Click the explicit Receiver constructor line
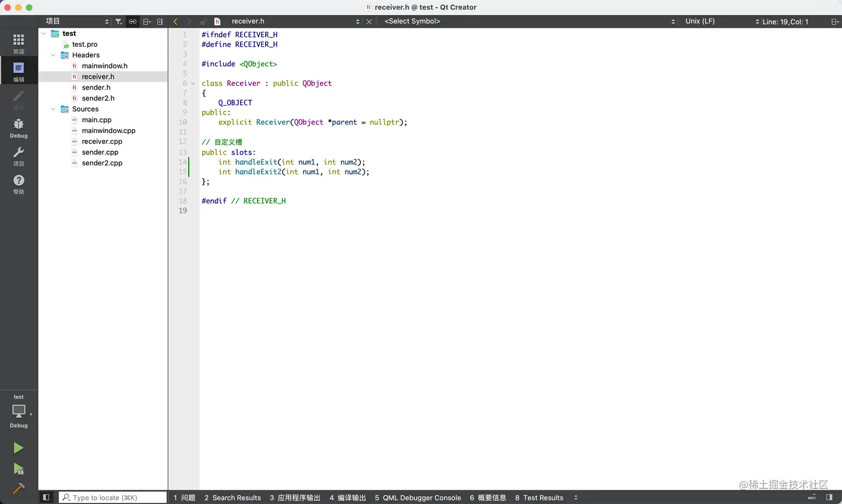Image resolution: width=842 pixels, height=504 pixels. 313,123
